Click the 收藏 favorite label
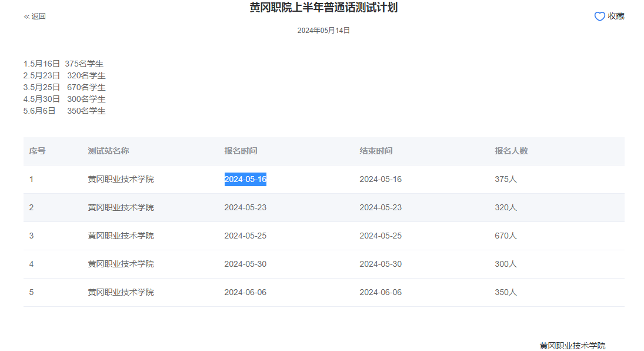Image resolution: width=644 pixels, height=351 pixels. [x=616, y=16]
